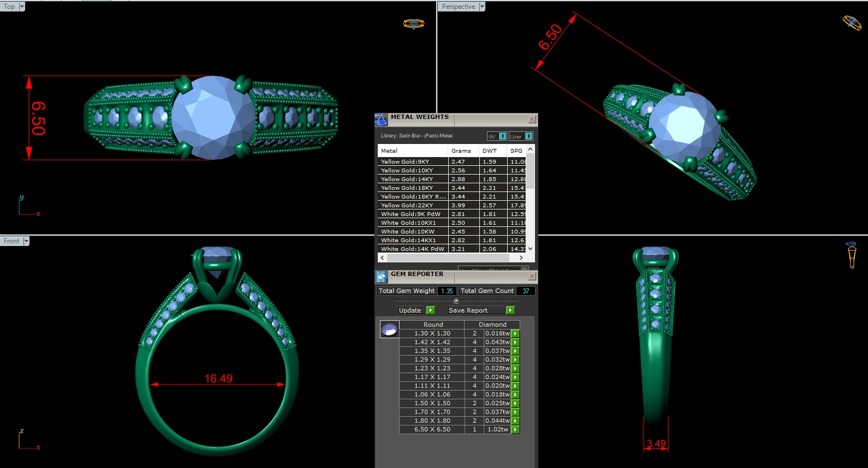868x468 pixels.
Task: Click green arrow for 1.06 X 1.06 gems
Action: [515, 394]
